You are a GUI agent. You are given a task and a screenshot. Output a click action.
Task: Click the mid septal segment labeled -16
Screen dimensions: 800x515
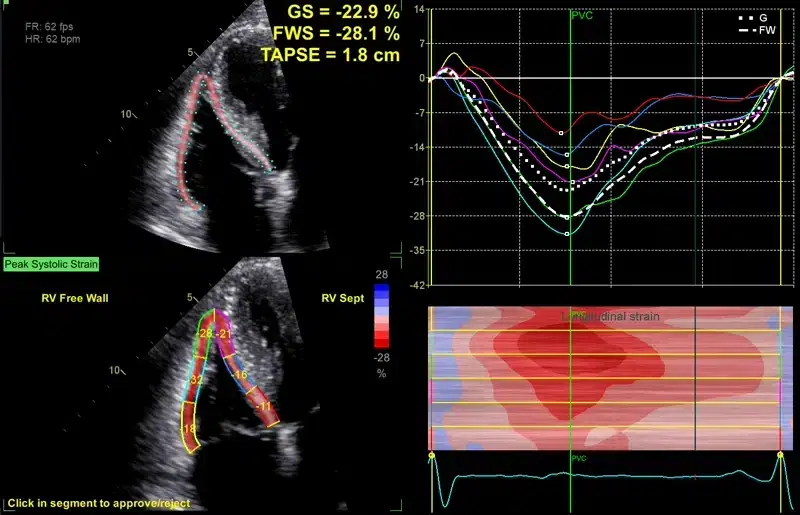tap(241, 374)
